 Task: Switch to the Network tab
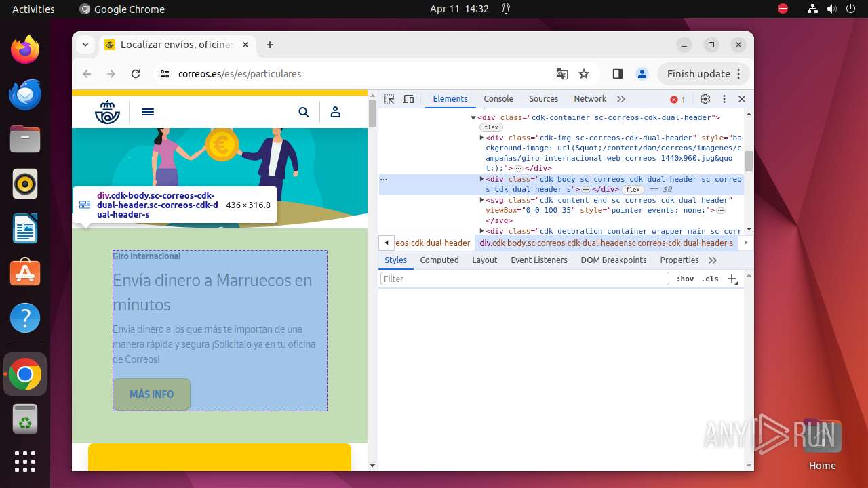point(590,99)
